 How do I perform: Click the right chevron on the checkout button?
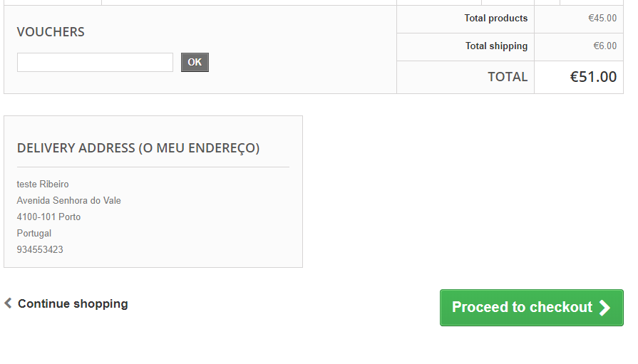[x=604, y=308]
